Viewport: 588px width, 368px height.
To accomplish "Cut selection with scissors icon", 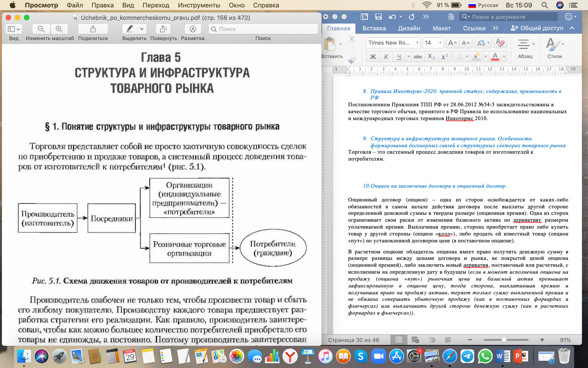I will 352,39.
